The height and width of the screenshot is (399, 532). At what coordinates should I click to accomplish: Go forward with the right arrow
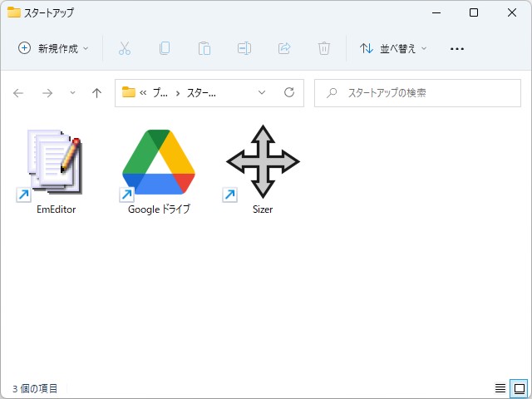click(47, 93)
